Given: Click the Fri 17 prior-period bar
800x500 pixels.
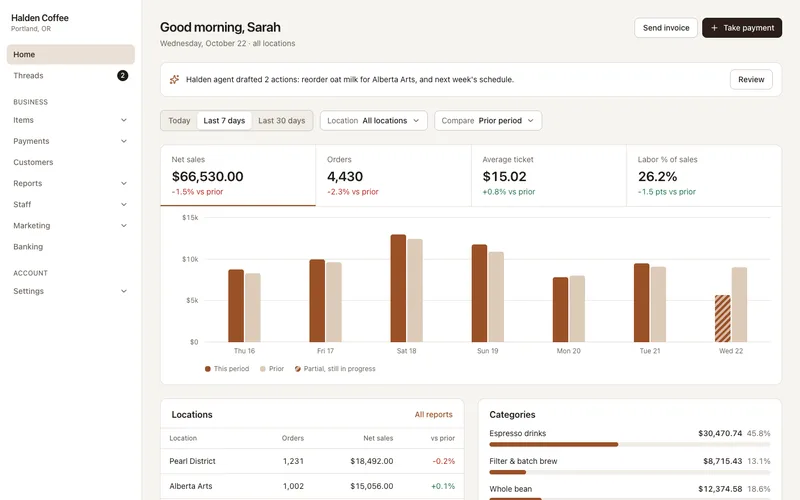Looking at the screenshot, I should point(334,302).
